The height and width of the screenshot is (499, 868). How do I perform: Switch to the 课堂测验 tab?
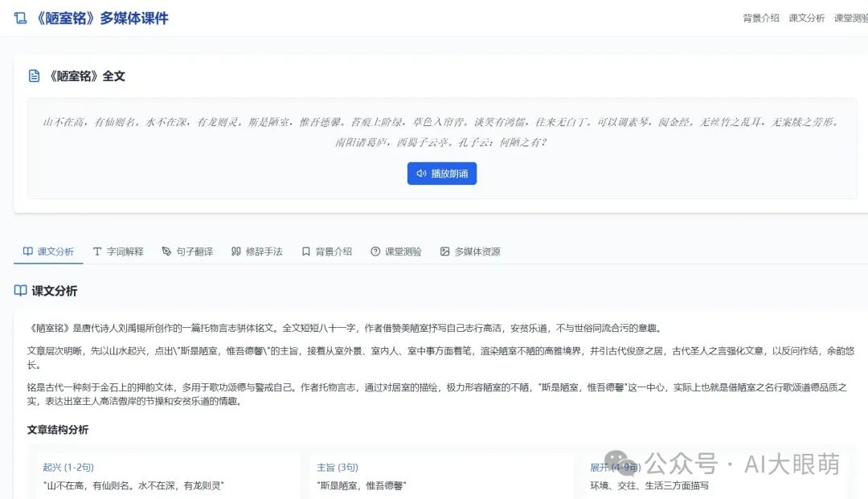coord(396,252)
